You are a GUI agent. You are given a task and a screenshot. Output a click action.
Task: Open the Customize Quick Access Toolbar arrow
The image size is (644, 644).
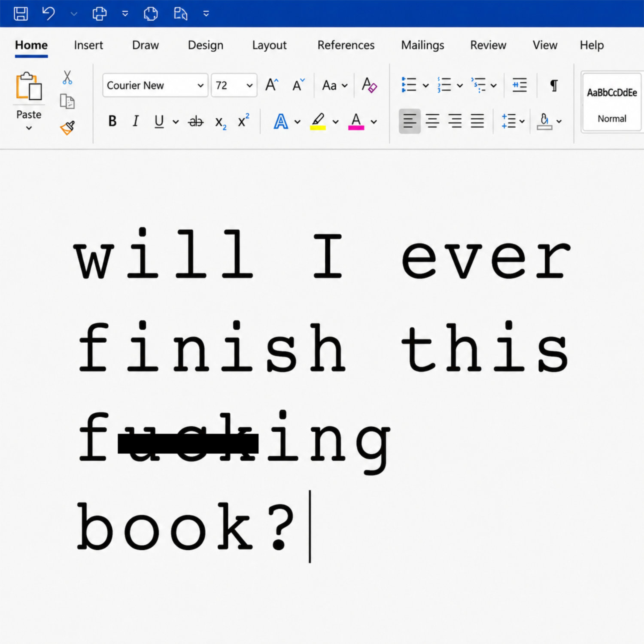click(x=206, y=14)
